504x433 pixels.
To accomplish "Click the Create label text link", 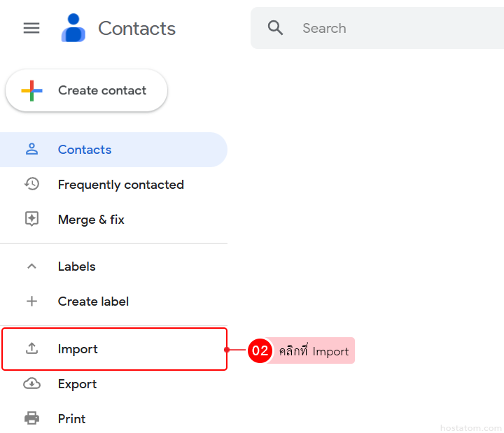I will pos(93,301).
